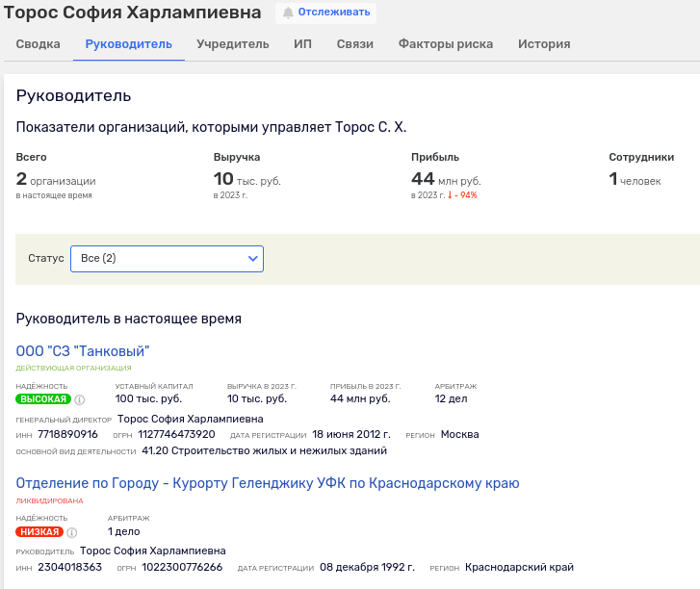Switch to the Сводка tab

(38, 44)
